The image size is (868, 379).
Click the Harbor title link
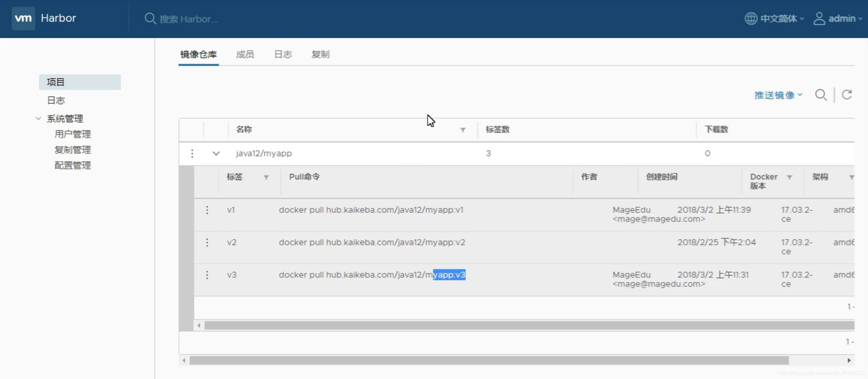58,18
